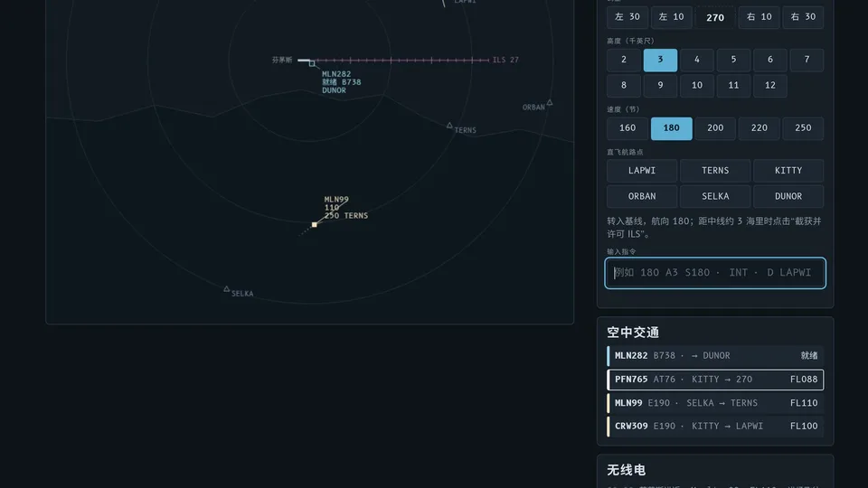Direct to waypoint DUNOR button

pyautogui.click(x=788, y=196)
